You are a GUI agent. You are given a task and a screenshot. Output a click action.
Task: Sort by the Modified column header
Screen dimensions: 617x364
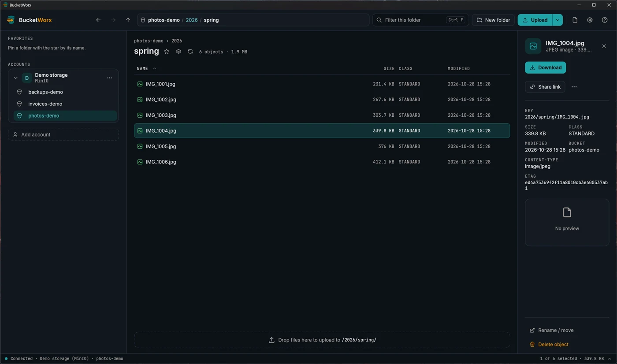tap(459, 68)
